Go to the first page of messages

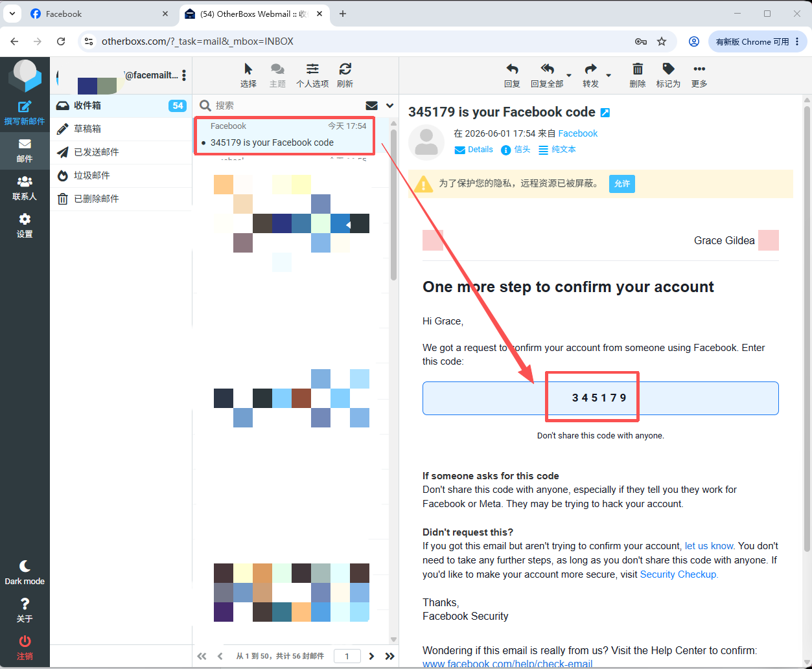tap(202, 656)
